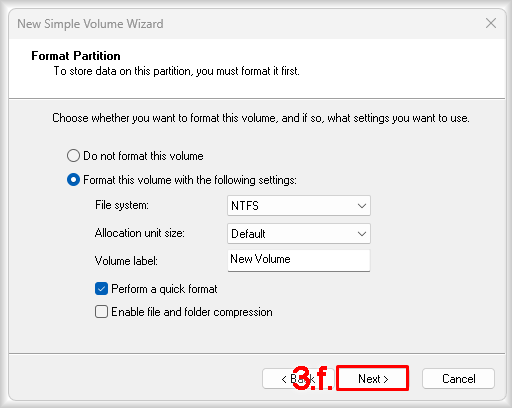
Task: Open the Default allocation unit size combo box
Action: click(299, 234)
